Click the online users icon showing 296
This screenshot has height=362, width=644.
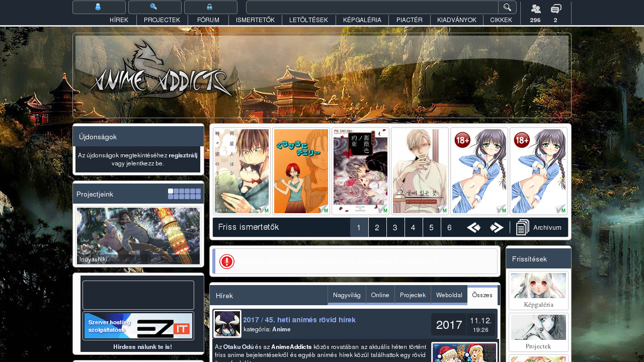[x=535, y=9]
